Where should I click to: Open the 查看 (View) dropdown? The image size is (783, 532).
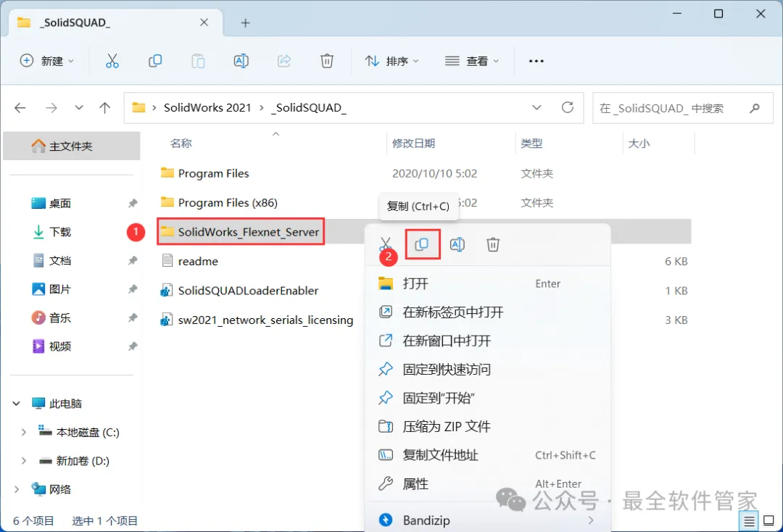click(x=471, y=61)
